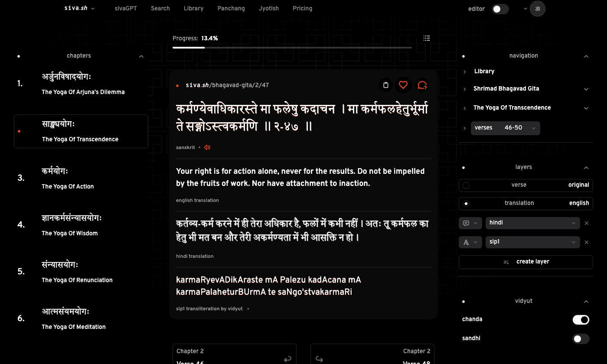Collapse the navigation panel

586,56
